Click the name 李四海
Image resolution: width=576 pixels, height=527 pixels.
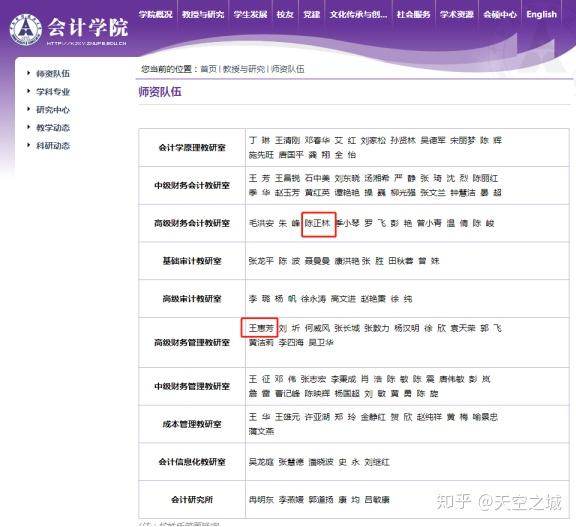coord(291,342)
